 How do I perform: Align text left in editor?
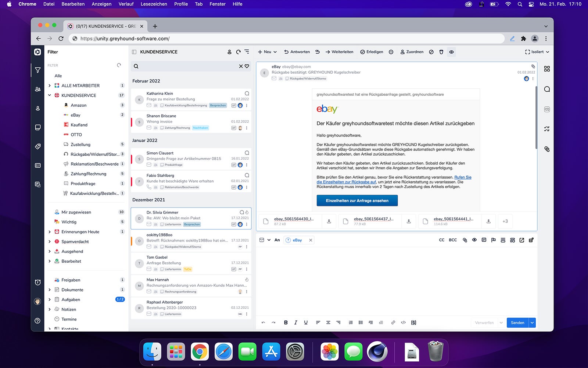[318, 322]
